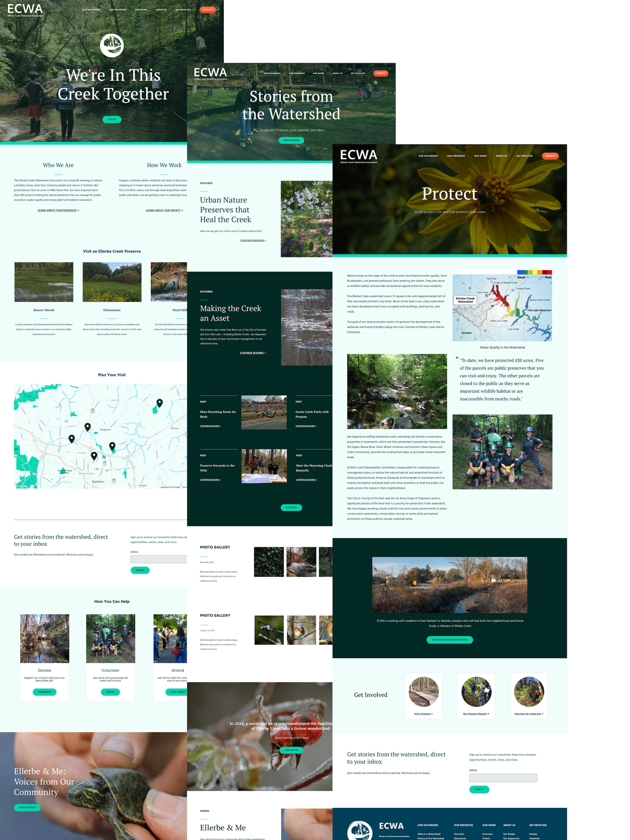Open About Us in Protect page nav

point(501,156)
